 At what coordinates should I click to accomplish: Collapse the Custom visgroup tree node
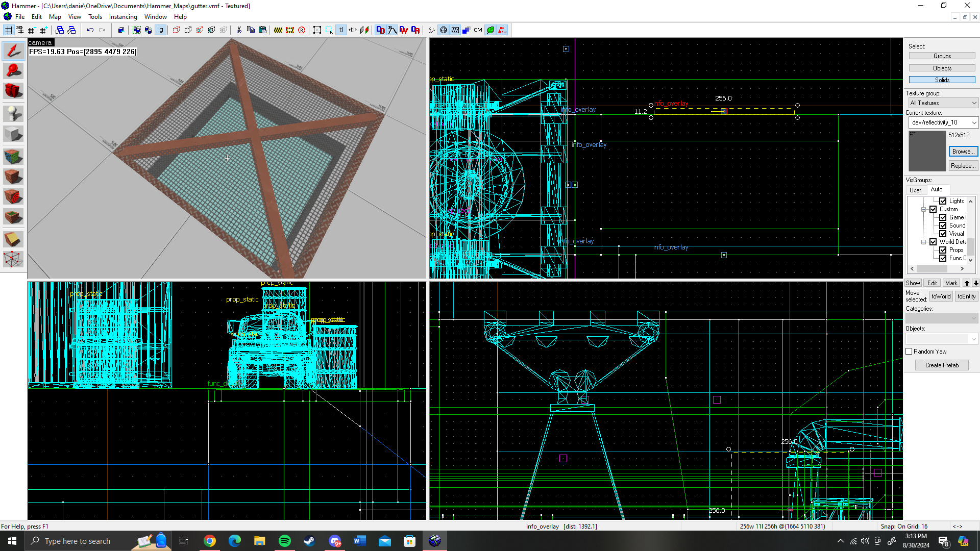pyautogui.click(x=923, y=209)
